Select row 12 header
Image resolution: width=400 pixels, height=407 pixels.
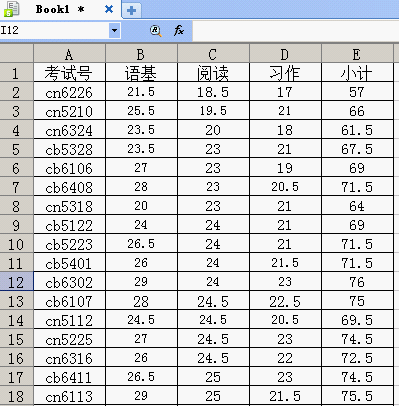(16, 281)
